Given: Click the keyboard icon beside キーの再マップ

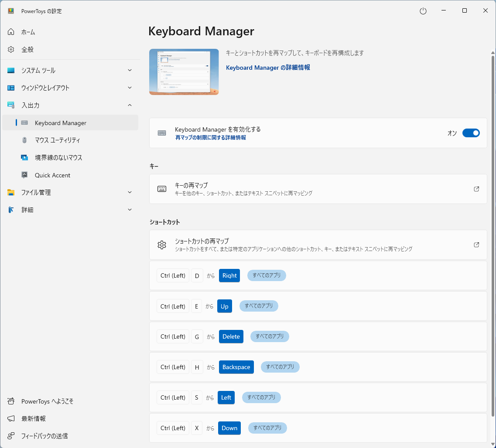Looking at the screenshot, I should tap(162, 189).
